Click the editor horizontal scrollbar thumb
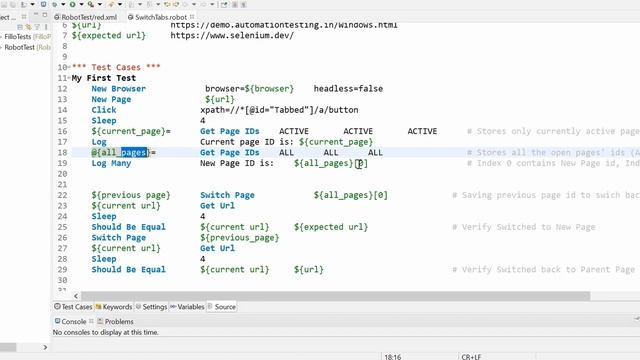 (336, 296)
